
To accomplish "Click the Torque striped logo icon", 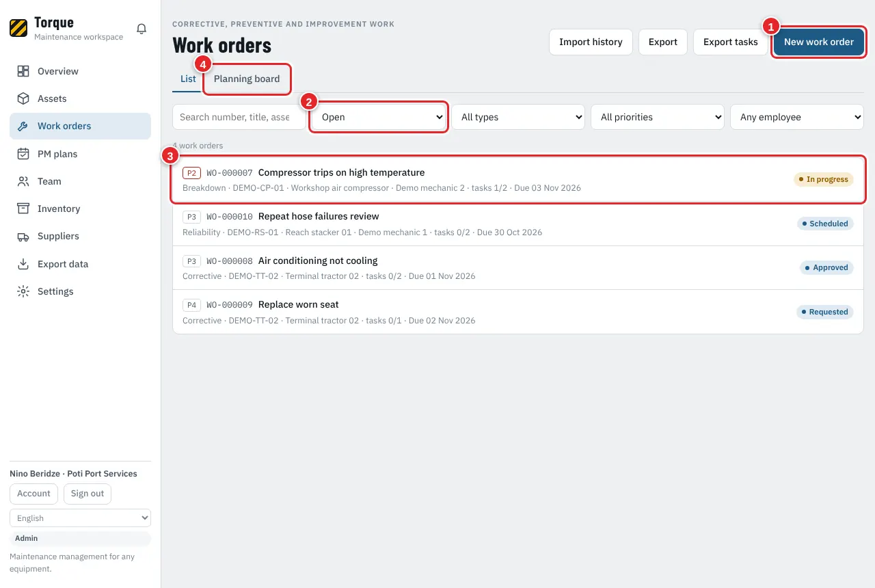I will [x=18, y=28].
